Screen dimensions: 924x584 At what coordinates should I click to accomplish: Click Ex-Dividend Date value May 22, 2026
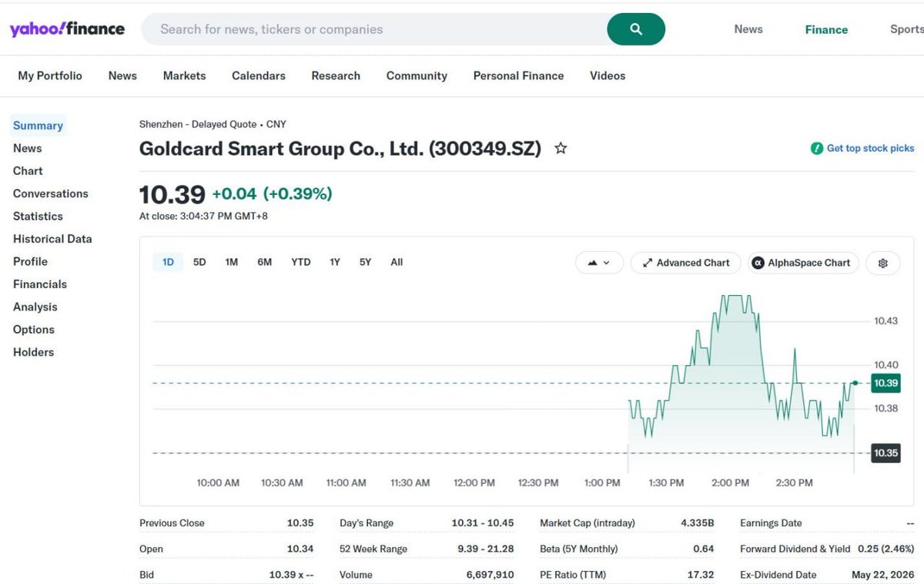click(883, 575)
